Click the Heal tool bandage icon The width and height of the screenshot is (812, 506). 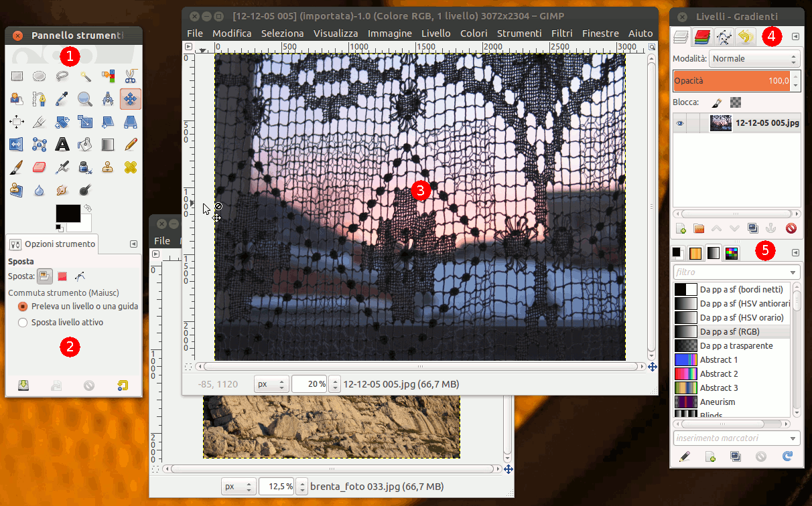[x=130, y=166]
